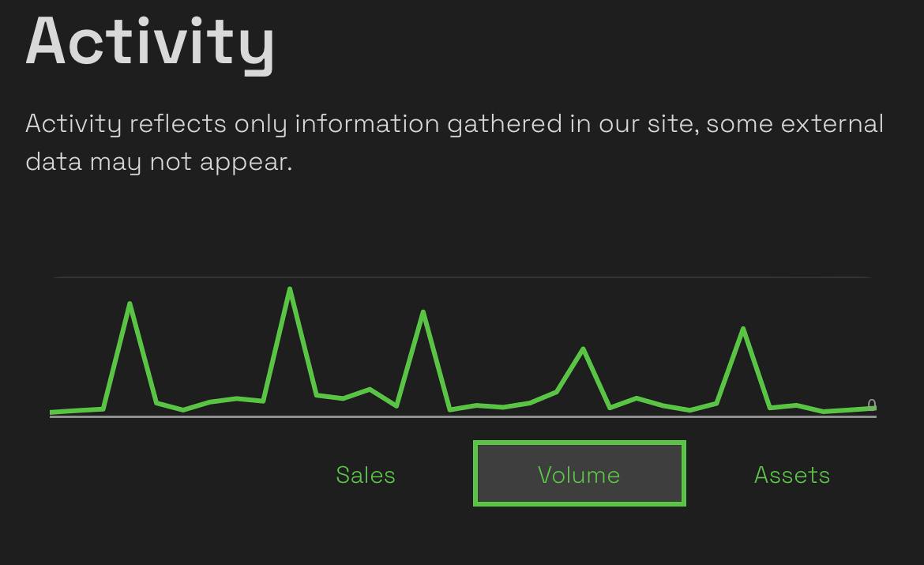Screen dimensions: 924x565
Task: Select the first peak of the green line
Action: click(130, 303)
